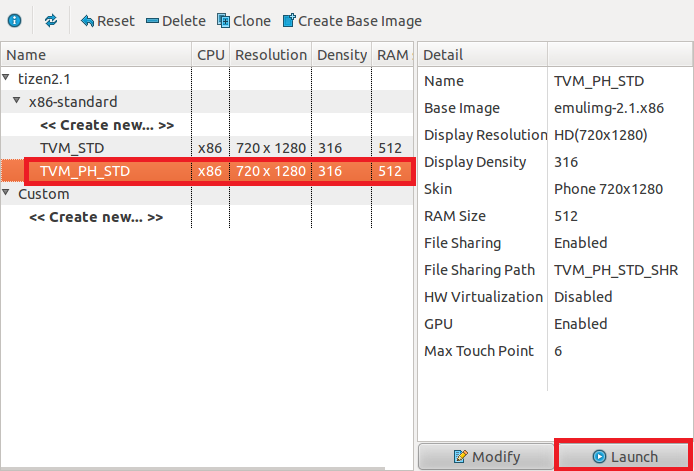694x471 pixels.
Task: Click the Name value TVM_PH_STD in Detail
Action: (599, 81)
